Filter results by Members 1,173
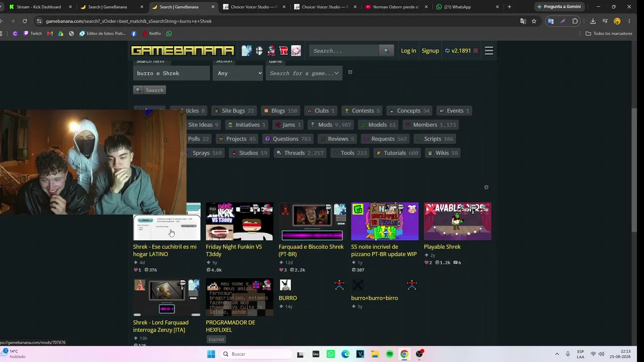This screenshot has width=644, height=362. pos(431,125)
